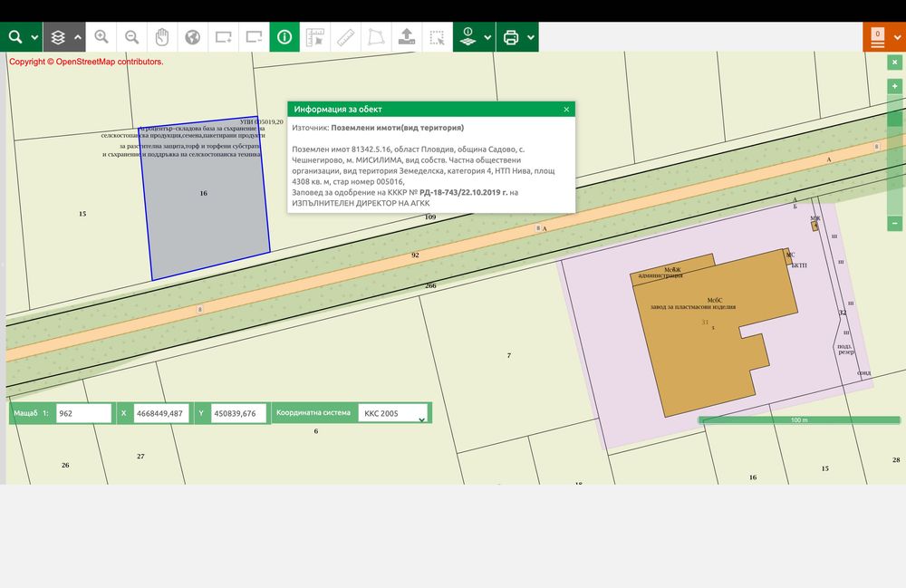The height and width of the screenshot is (588, 906).
Task: Click the minus button on zoom slider
Action: point(895,223)
